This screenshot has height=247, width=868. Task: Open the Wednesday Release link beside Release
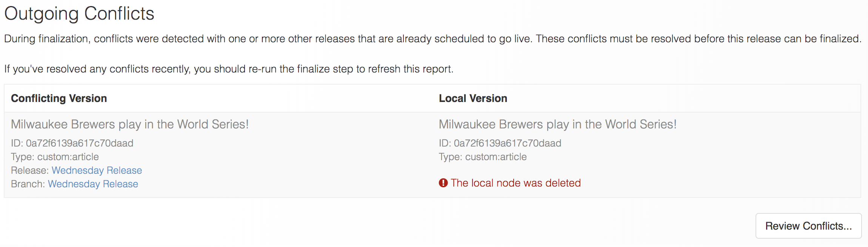[x=97, y=170]
